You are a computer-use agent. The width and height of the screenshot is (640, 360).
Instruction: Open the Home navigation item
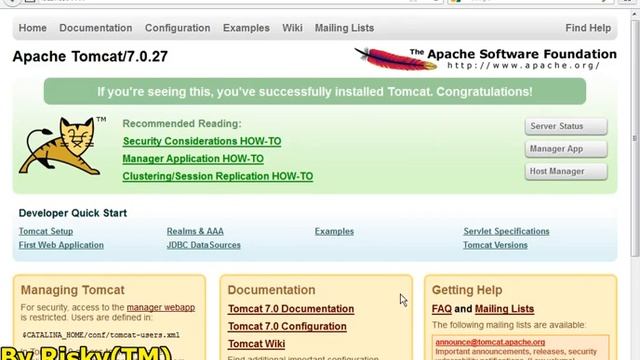(x=33, y=28)
